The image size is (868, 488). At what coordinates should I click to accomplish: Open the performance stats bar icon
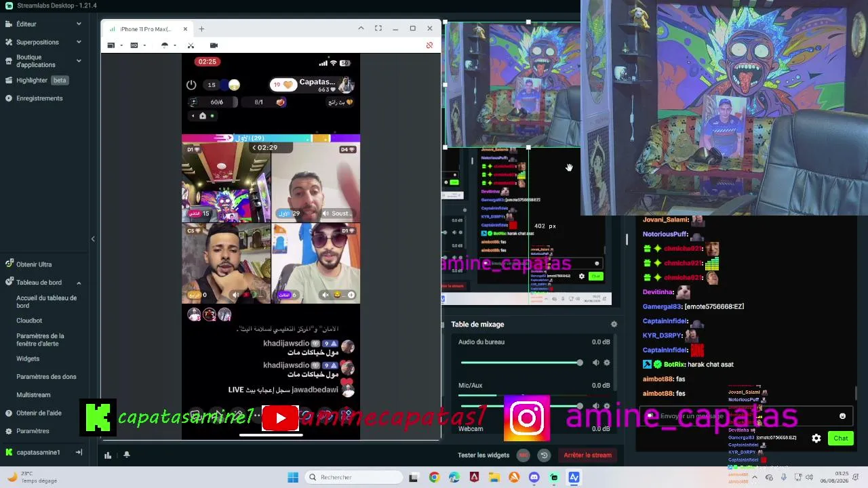[x=108, y=455]
